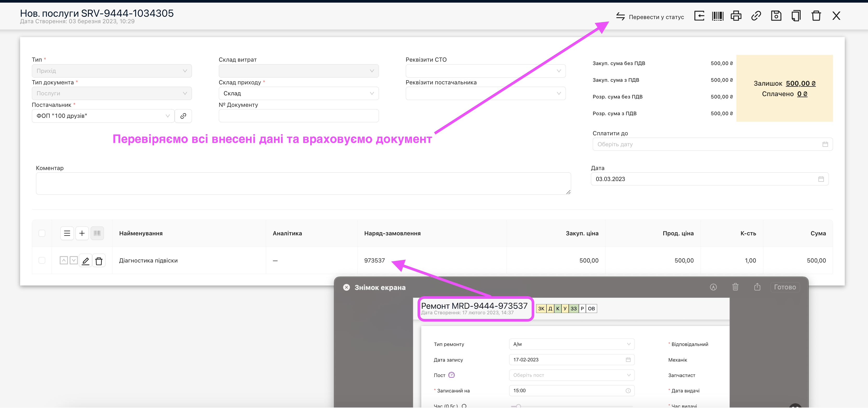Viewport: 868px width, 408px height.
Task: Click into the Коментар text area
Action: pos(303,183)
